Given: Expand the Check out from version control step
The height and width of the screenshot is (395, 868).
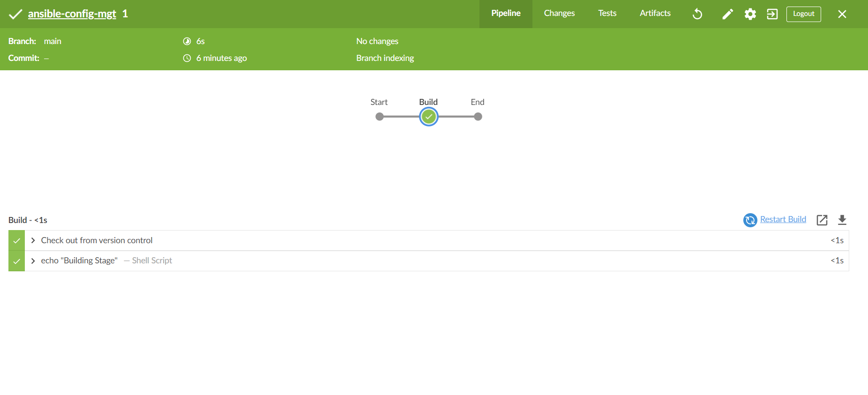Looking at the screenshot, I should 33,240.
